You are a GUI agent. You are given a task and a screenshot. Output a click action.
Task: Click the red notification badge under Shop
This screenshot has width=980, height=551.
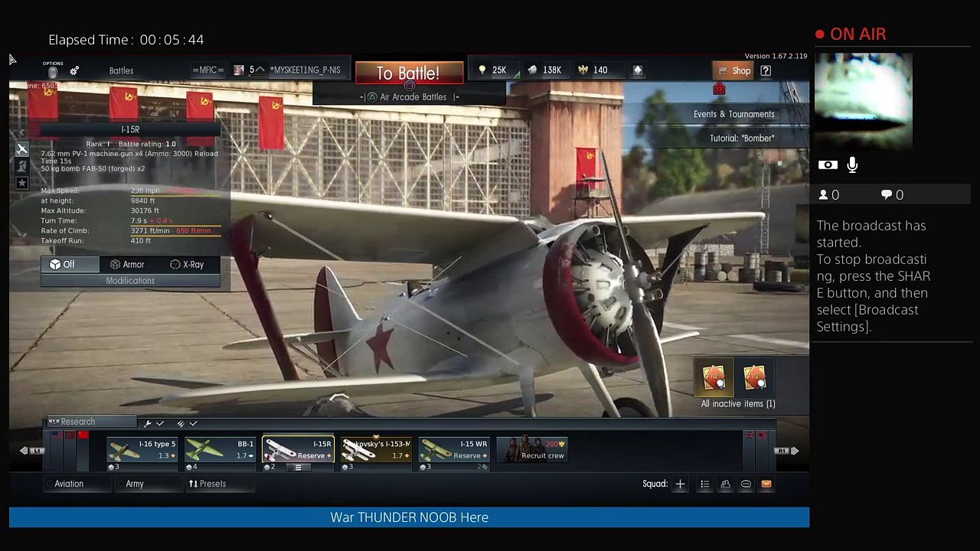coord(719,90)
